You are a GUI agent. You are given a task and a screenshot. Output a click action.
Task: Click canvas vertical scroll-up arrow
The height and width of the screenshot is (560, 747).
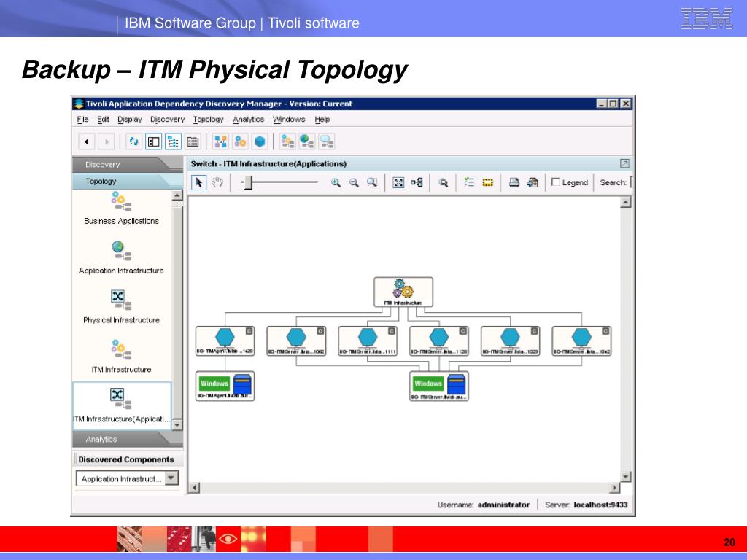[x=625, y=203]
